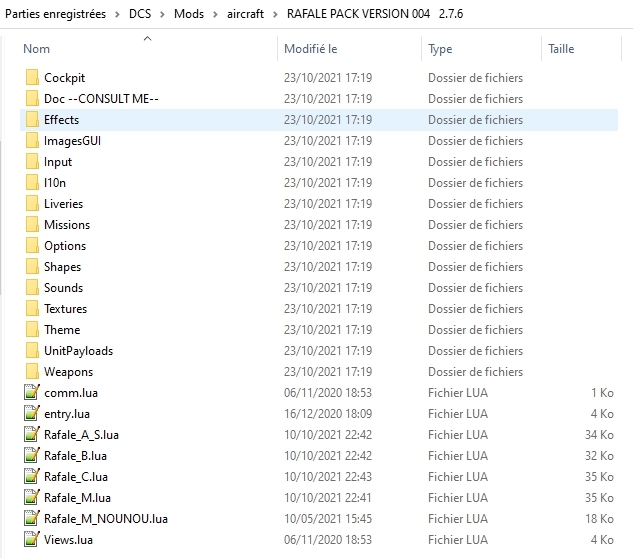Click the 10/10/2021 22:43 date of Rafale_C.lua
633x558 pixels.
pyautogui.click(x=328, y=476)
